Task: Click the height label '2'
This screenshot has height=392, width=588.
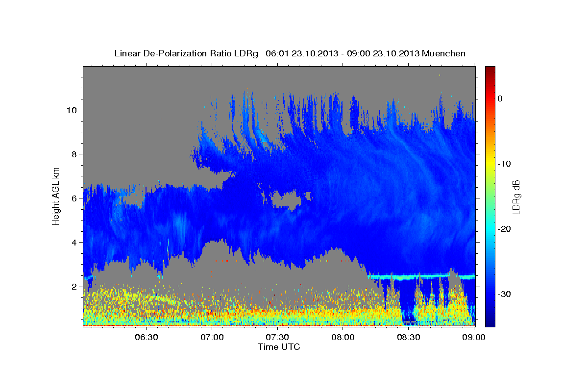Action: pyautogui.click(x=74, y=286)
